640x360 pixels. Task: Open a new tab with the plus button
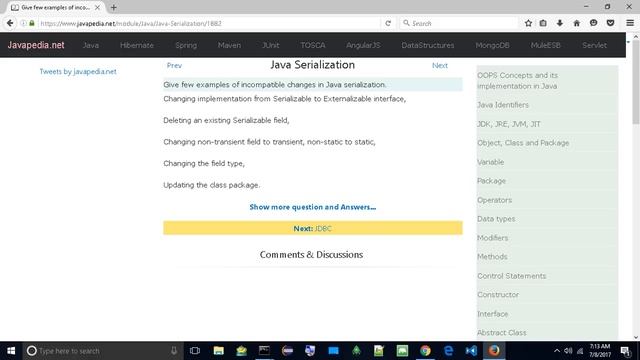[x=113, y=7]
